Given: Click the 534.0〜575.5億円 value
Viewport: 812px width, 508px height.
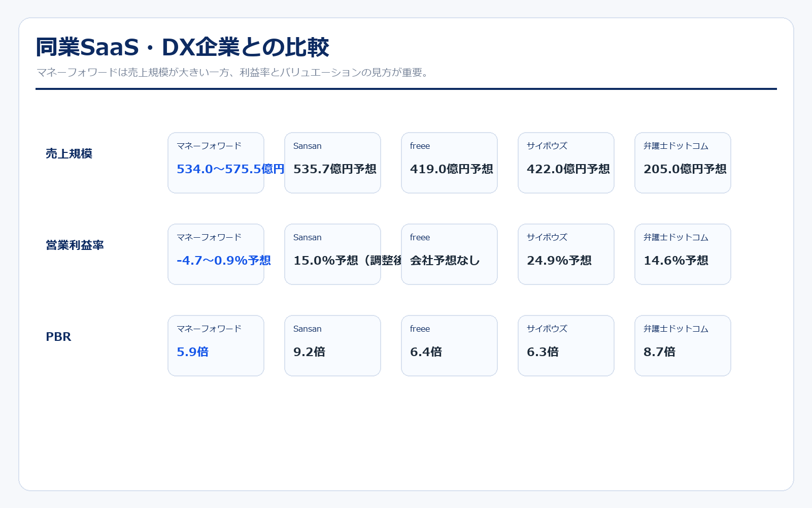Looking at the screenshot, I should coord(230,169).
